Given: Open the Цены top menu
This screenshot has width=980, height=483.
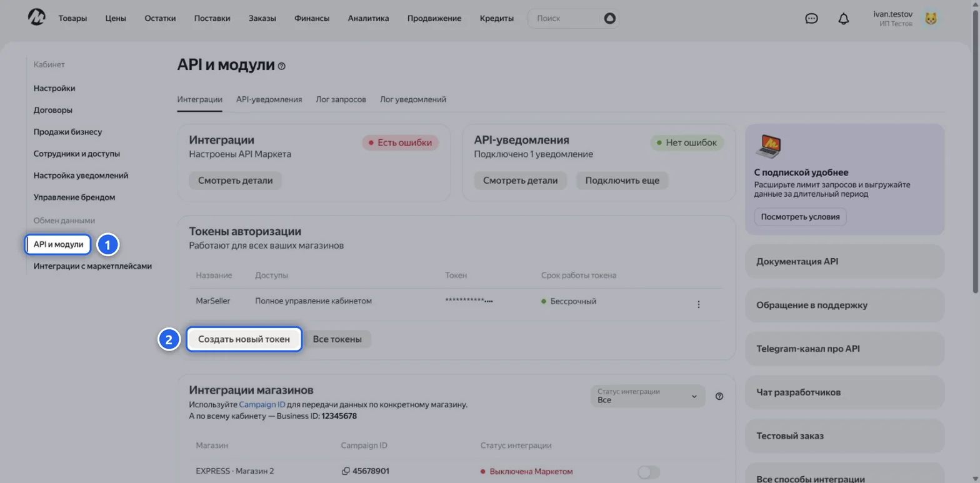Looking at the screenshot, I should click(x=116, y=18).
